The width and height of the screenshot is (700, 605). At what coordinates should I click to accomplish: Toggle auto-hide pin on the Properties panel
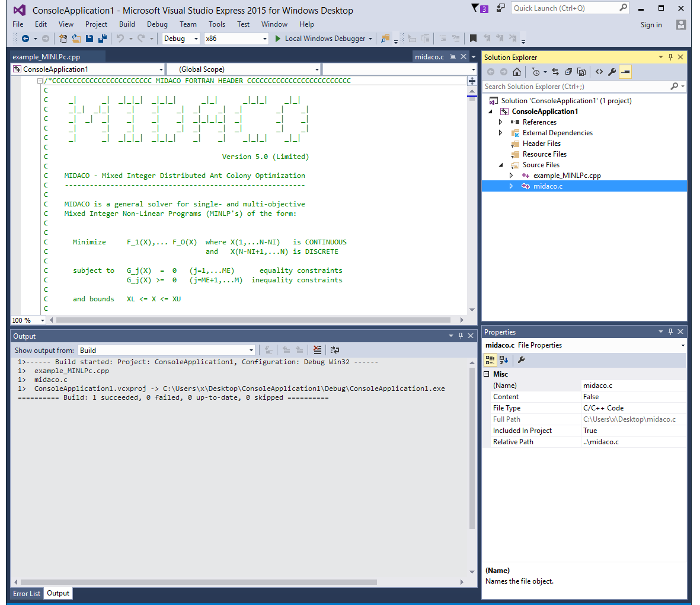pos(670,332)
